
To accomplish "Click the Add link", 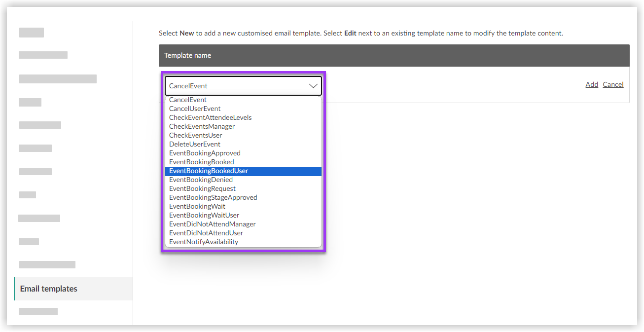I will click(x=592, y=85).
